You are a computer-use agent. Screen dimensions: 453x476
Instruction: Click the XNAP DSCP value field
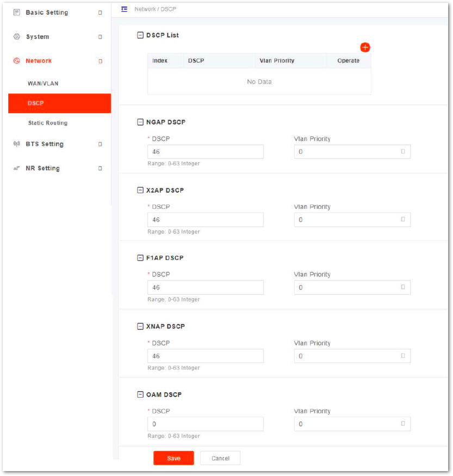(x=206, y=356)
